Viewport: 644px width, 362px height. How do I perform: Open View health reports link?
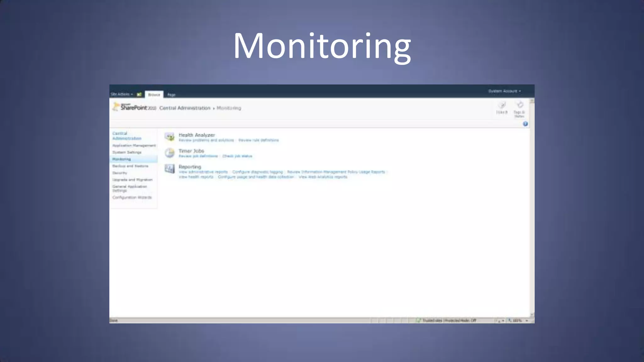[196, 177]
